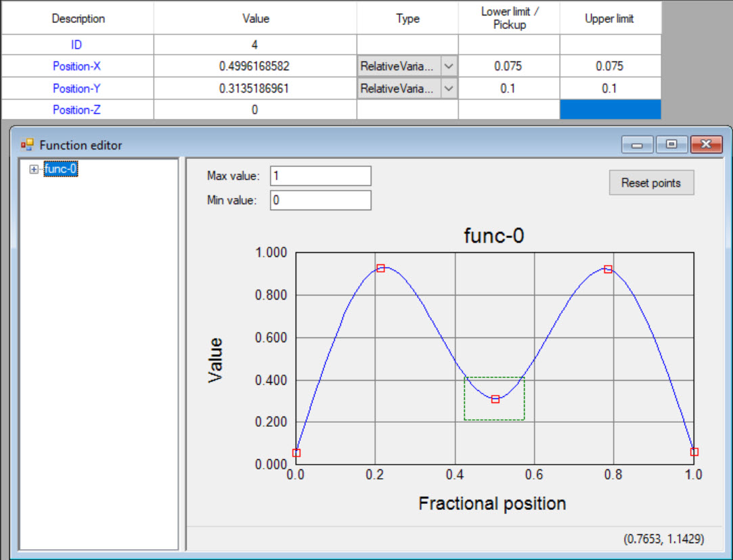The height and width of the screenshot is (560, 733).
Task: Click the Position-X lower limit cell
Action: click(508, 66)
